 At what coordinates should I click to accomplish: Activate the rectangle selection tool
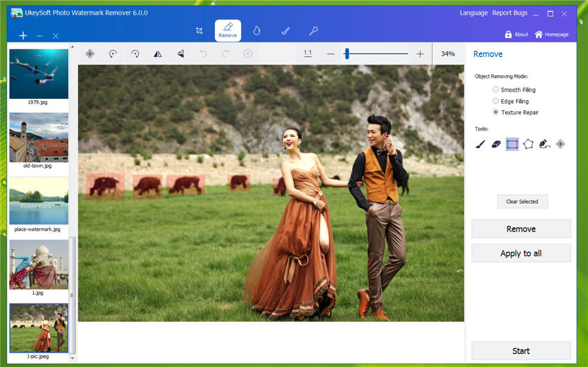pos(512,144)
